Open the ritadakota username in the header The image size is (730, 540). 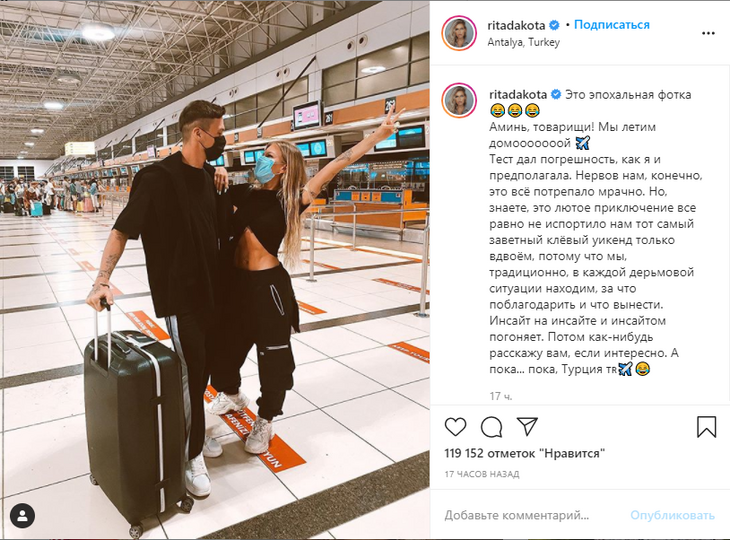point(516,25)
